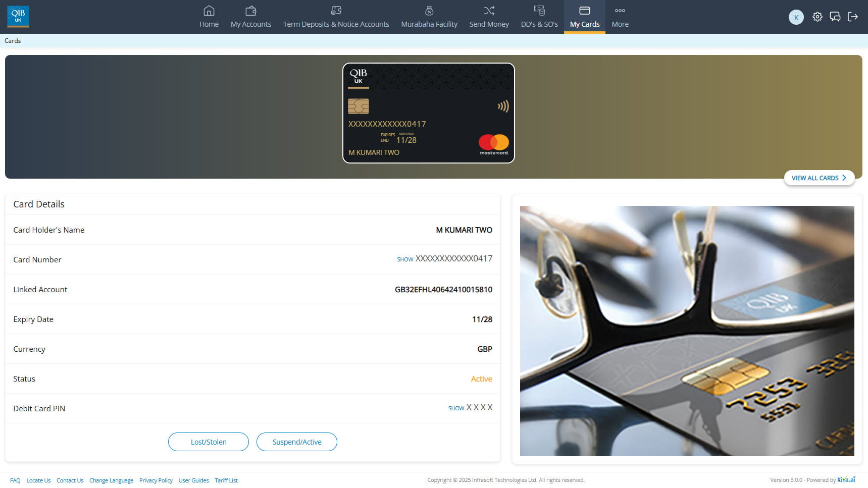
Task: Open the messages chat icon
Action: point(835,17)
